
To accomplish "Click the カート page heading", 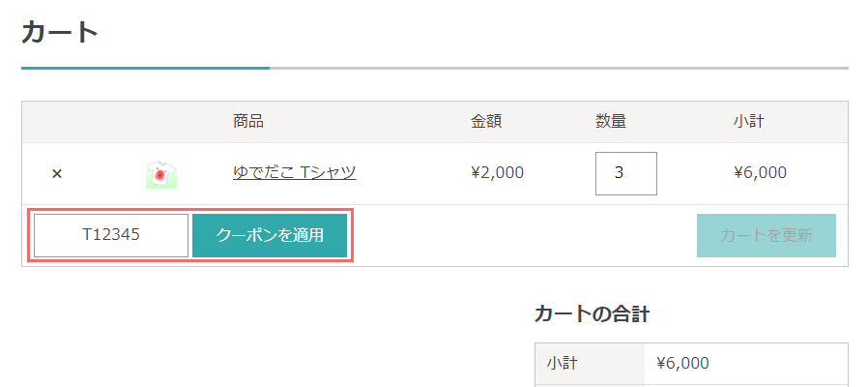I will point(60,33).
